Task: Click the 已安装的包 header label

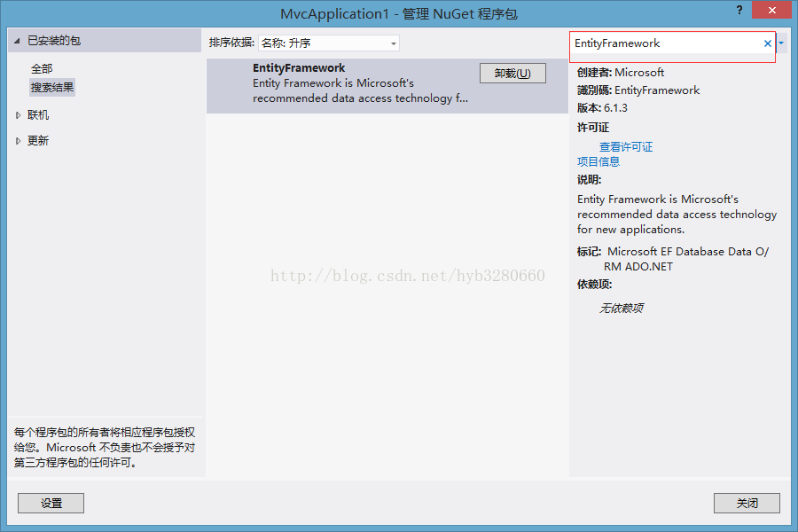Action: coord(54,41)
